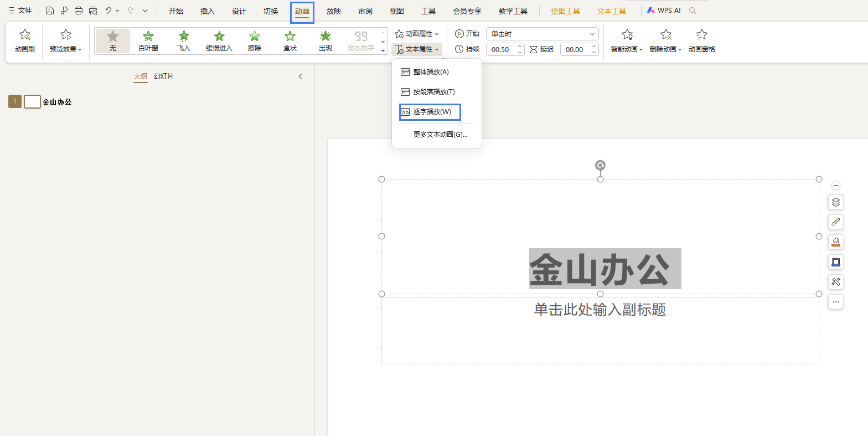
Task: Select slide 1 thumbnail in outline
Action: 32,101
